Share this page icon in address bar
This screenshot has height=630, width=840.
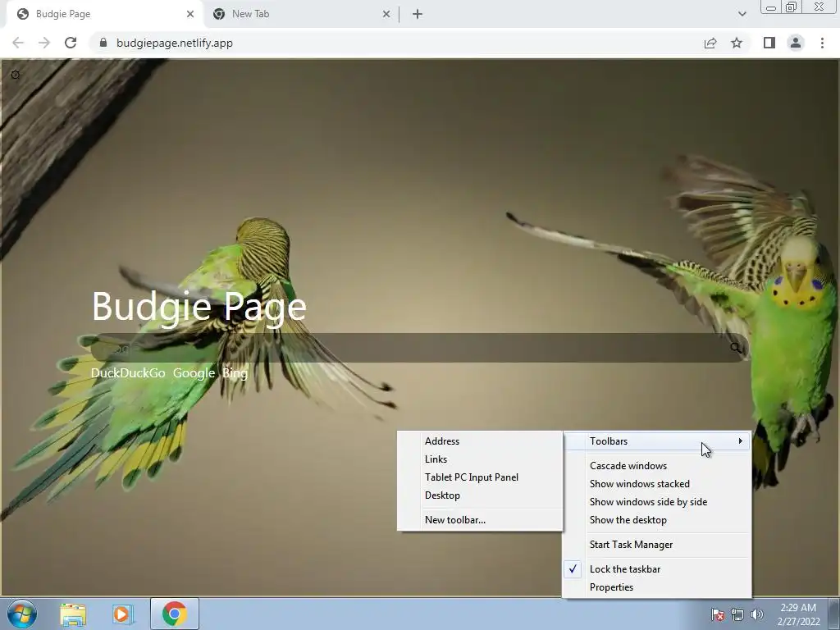[x=710, y=43]
